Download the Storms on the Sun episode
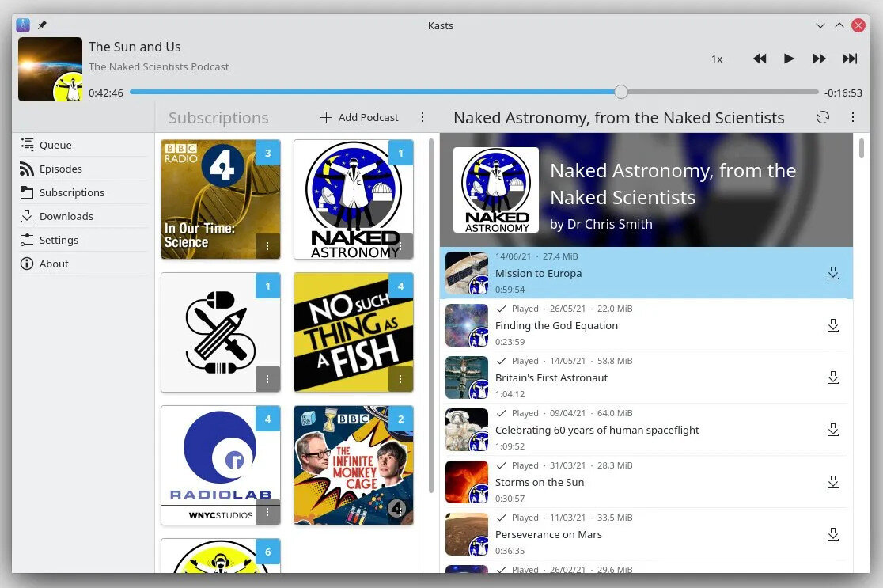 pos(833,482)
